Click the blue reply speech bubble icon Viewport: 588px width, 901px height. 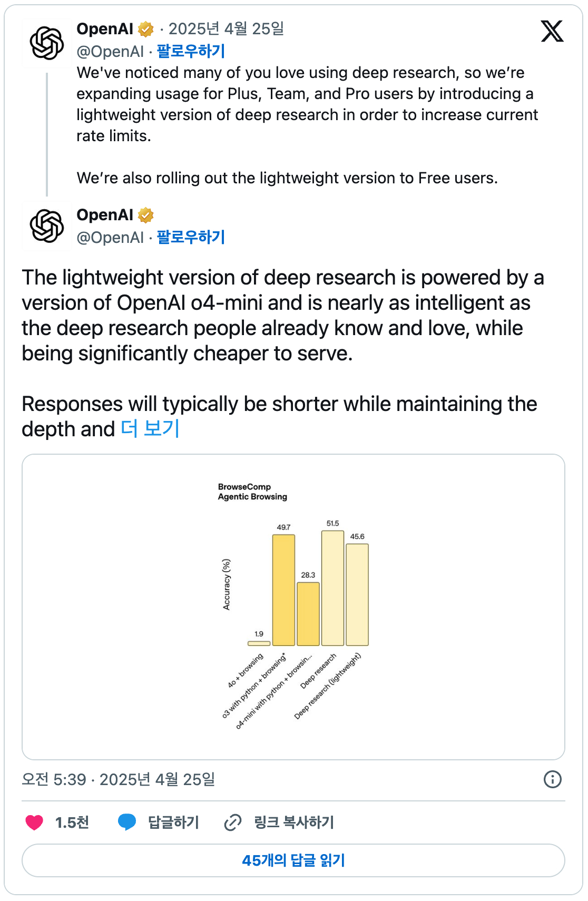[127, 822]
